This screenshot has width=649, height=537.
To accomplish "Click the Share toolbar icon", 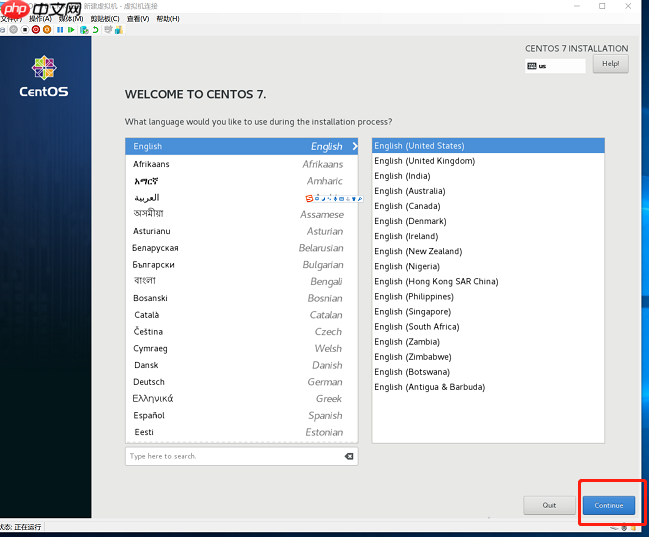I will 119,30.
